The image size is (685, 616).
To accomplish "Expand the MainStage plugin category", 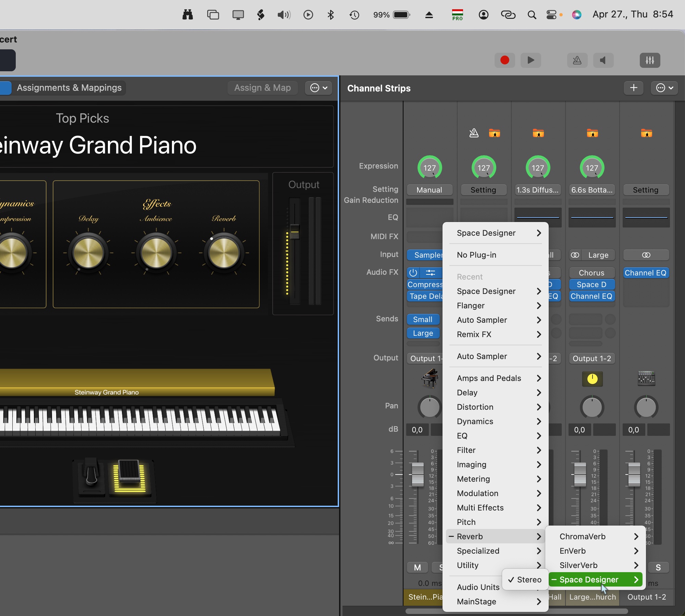I will [495, 602].
